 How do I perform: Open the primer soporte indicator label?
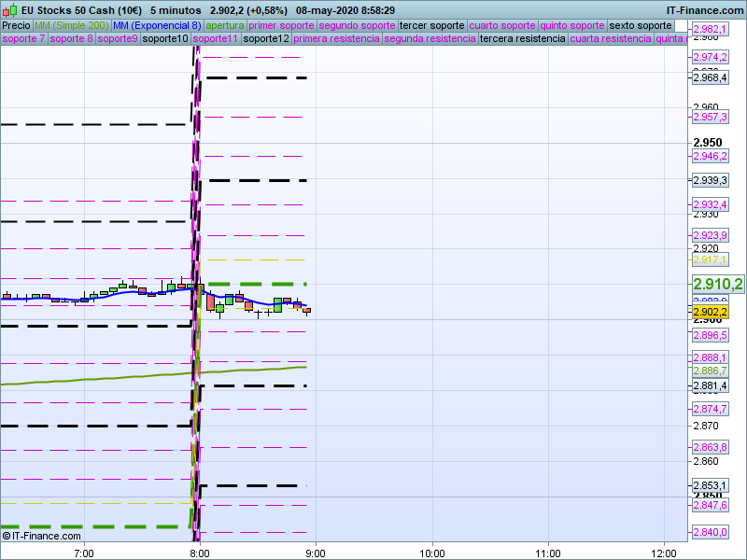tap(282, 25)
